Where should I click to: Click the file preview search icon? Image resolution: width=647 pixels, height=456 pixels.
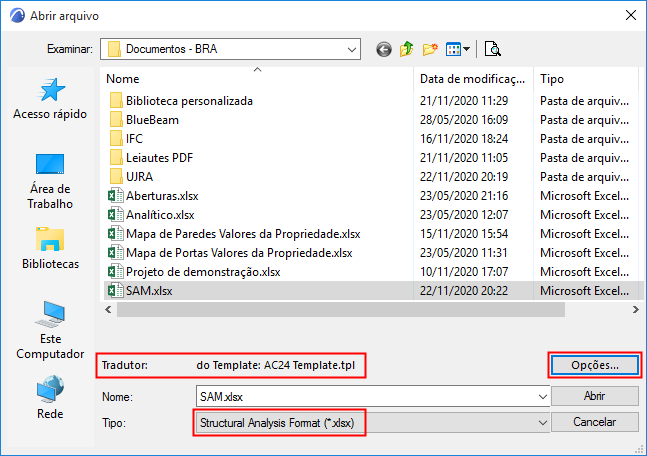(492, 49)
